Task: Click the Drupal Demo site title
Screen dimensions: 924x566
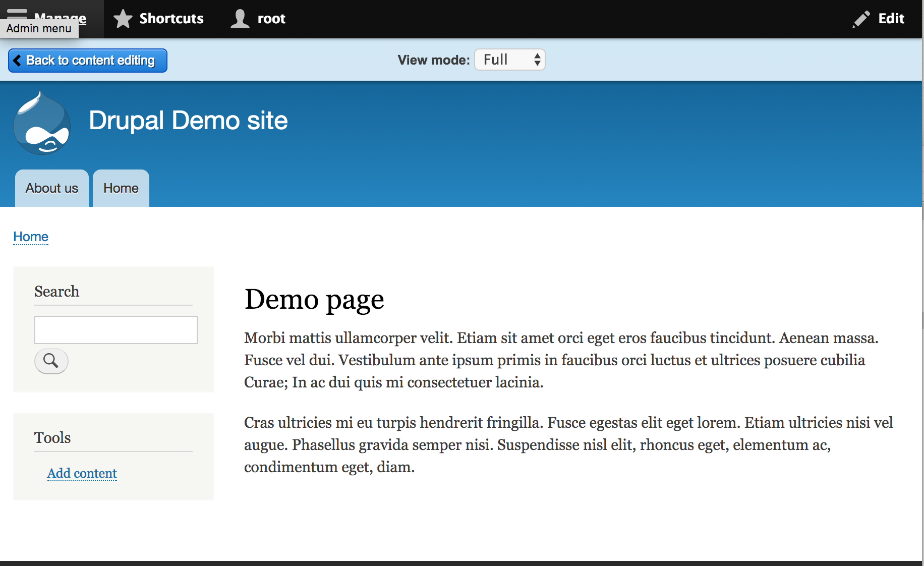Action: 188,121
